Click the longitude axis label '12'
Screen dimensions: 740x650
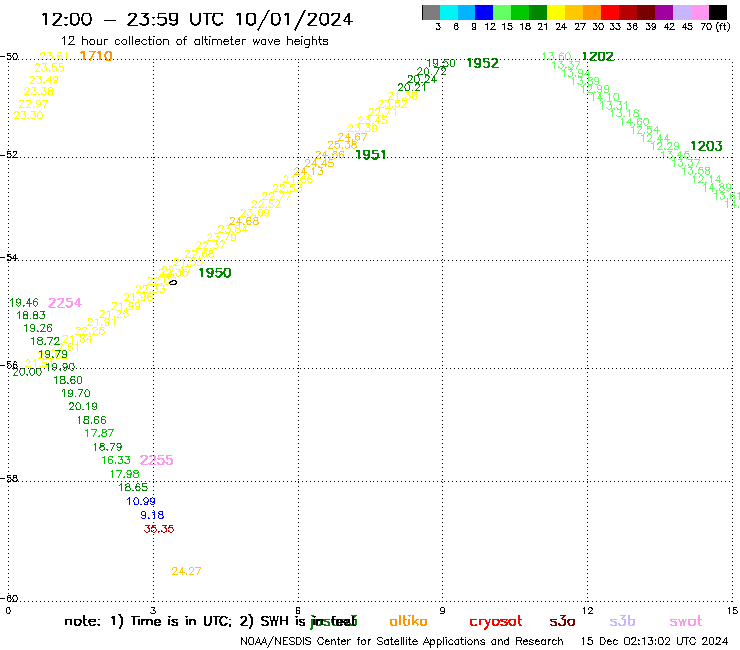(x=587, y=611)
